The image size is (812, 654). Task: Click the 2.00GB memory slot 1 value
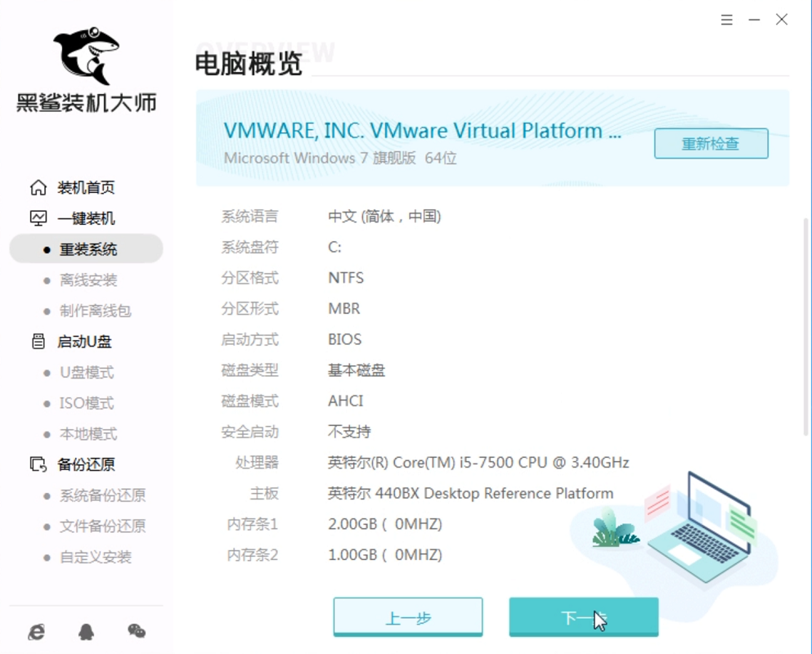[385, 524]
